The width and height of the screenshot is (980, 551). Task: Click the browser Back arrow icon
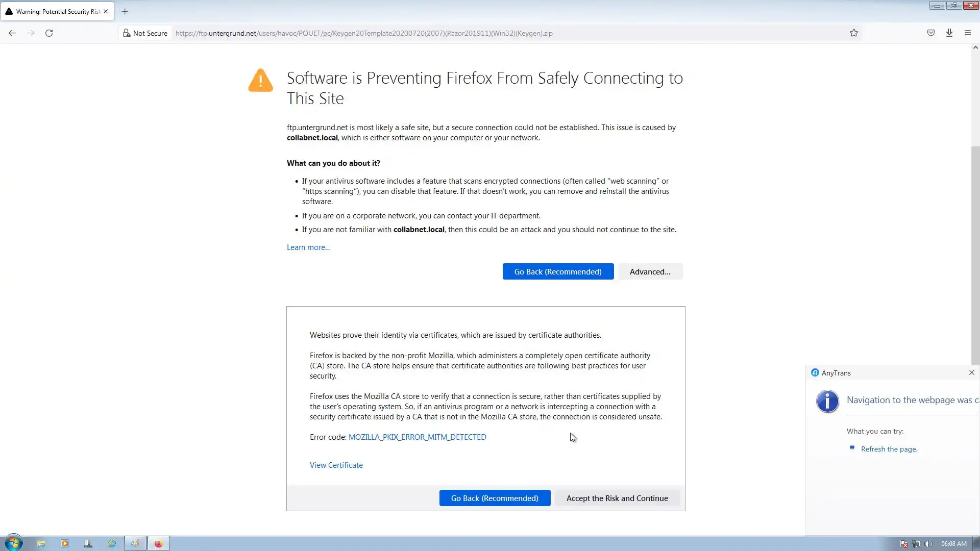point(12,33)
